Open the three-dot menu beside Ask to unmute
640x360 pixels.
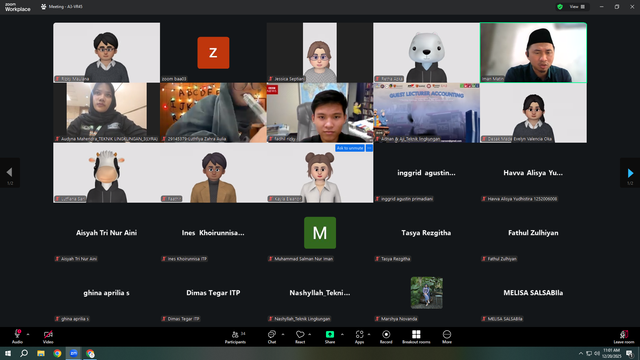[369, 148]
